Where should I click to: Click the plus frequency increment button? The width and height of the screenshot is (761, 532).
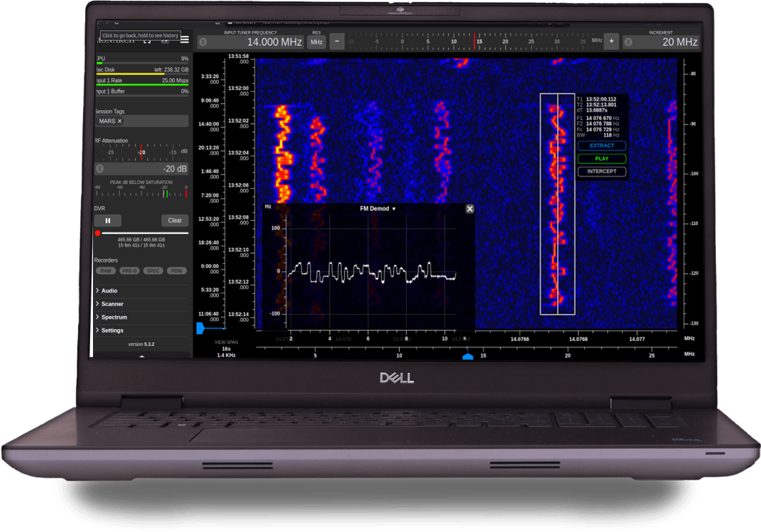point(611,41)
